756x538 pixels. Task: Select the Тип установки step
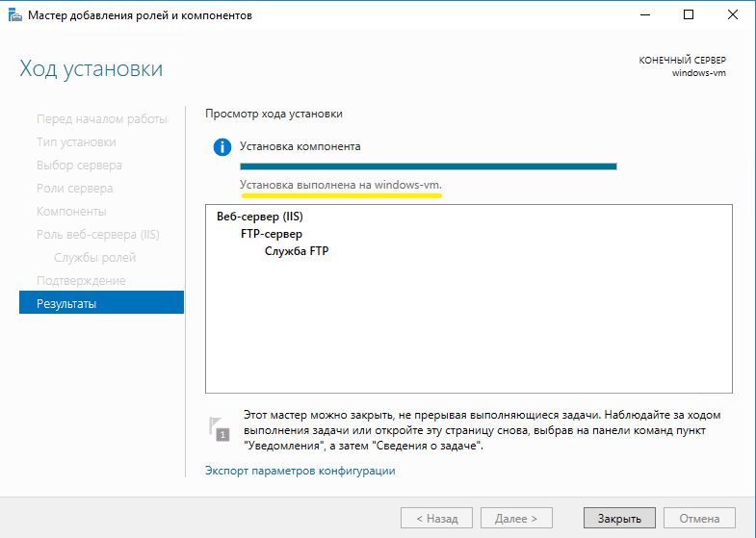click(76, 142)
